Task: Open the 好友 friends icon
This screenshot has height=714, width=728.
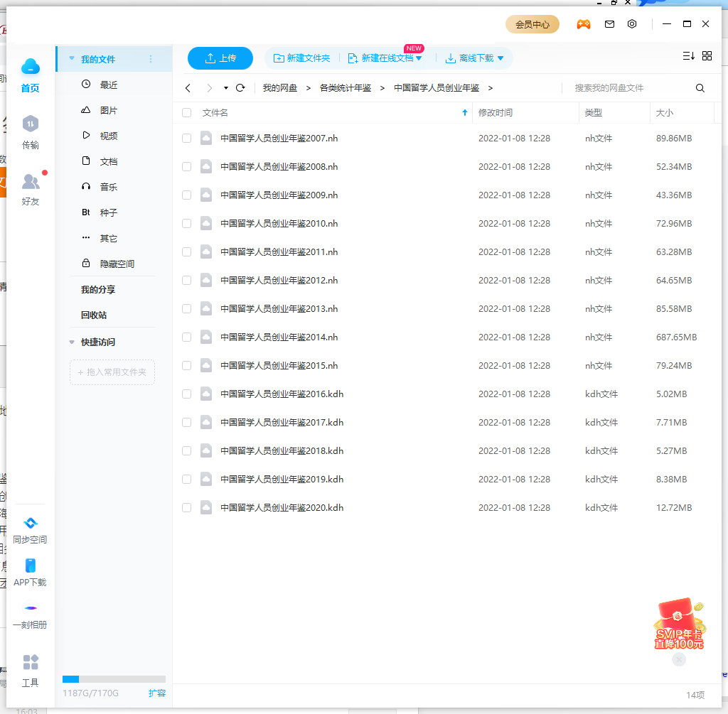Action: pos(31,181)
